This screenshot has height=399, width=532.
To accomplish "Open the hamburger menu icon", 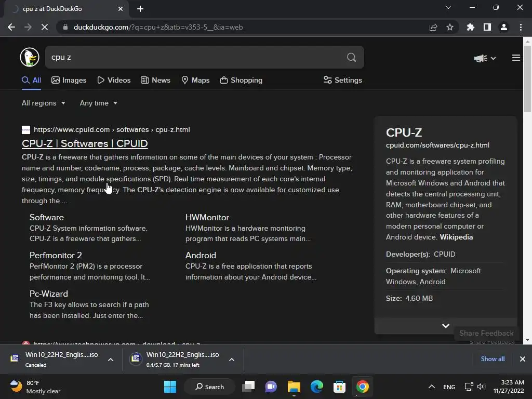I will coord(516,58).
